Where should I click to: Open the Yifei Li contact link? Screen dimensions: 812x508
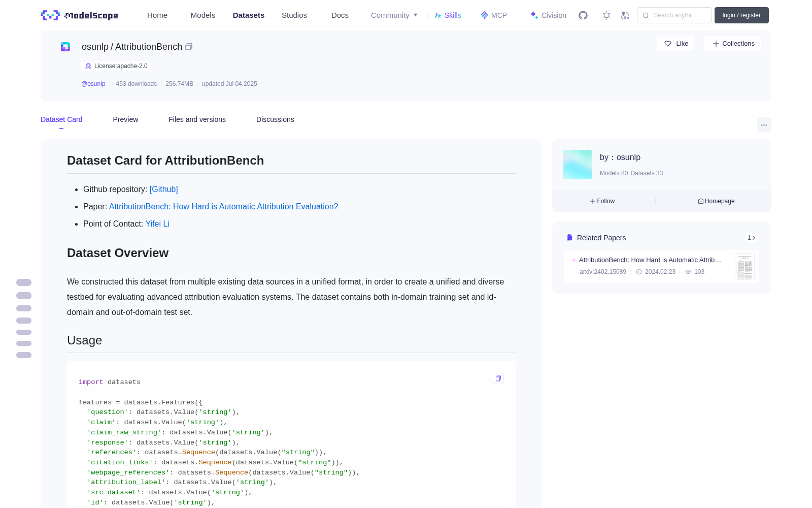[157, 224]
